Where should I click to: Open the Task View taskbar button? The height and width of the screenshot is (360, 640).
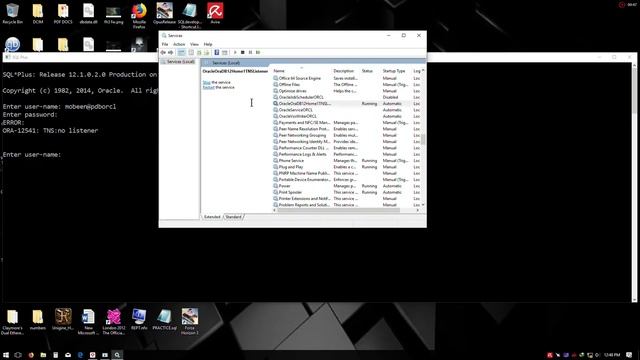pos(18,355)
